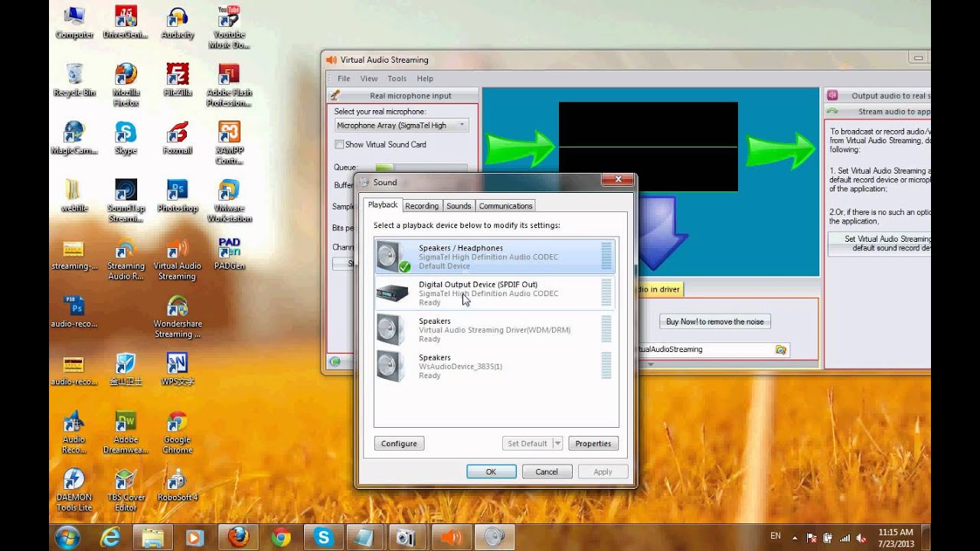Open Youtube Music Downloader shortcut
This screenshot has height=551, width=980.
click(x=229, y=27)
